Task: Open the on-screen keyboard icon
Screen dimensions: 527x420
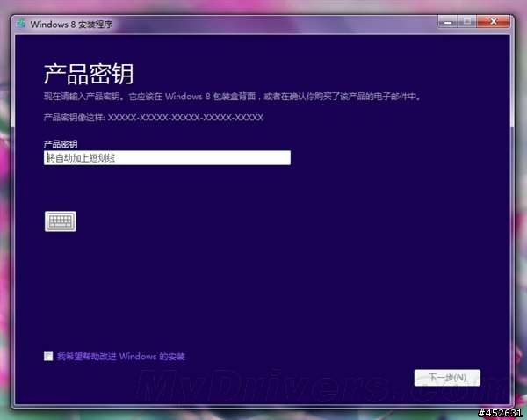Action: [x=60, y=221]
